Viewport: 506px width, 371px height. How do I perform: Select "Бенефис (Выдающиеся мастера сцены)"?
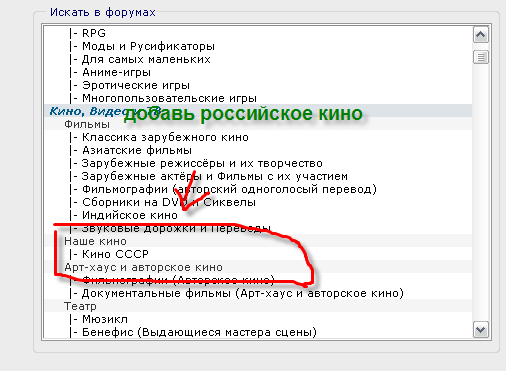coord(258,332)
